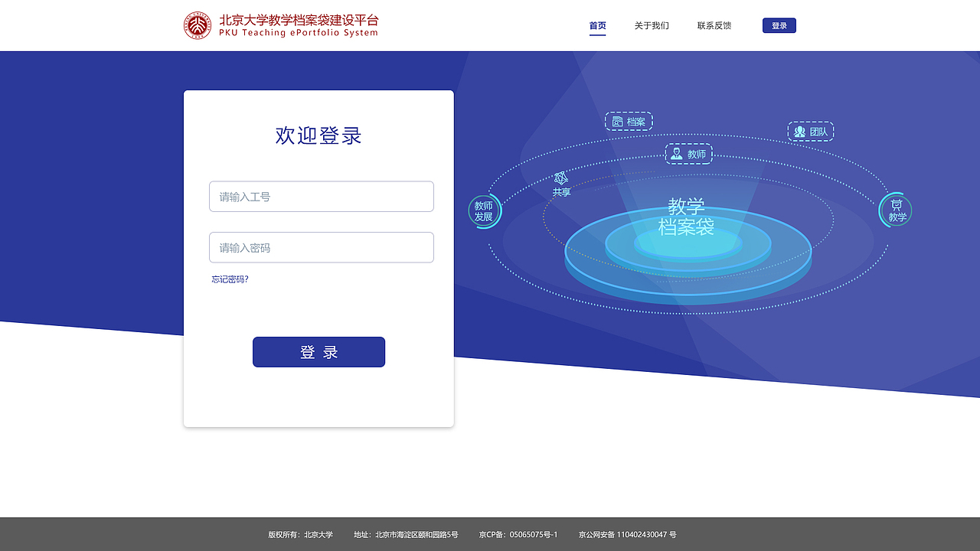Select the 教师 teacher badge icon
The height and width of the screenshot is (551, 980).
point(688,154)
